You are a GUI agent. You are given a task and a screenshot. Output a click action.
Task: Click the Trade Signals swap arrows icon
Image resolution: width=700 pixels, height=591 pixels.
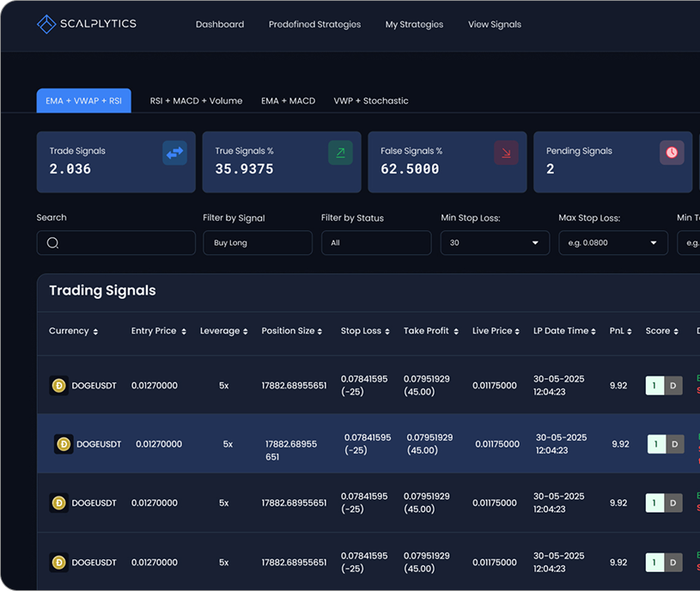tap(174, 153)
